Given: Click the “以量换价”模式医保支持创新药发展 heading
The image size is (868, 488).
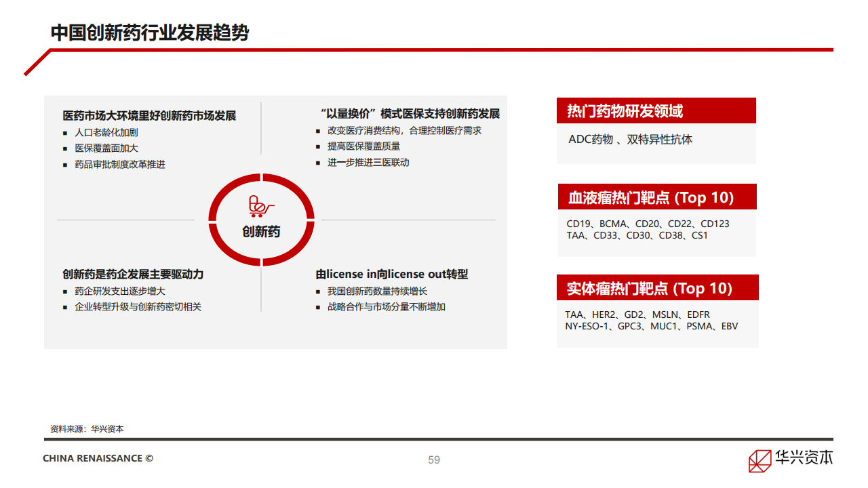Looking at the screenshot, I should pyautogui.click(x=410, y=113).
